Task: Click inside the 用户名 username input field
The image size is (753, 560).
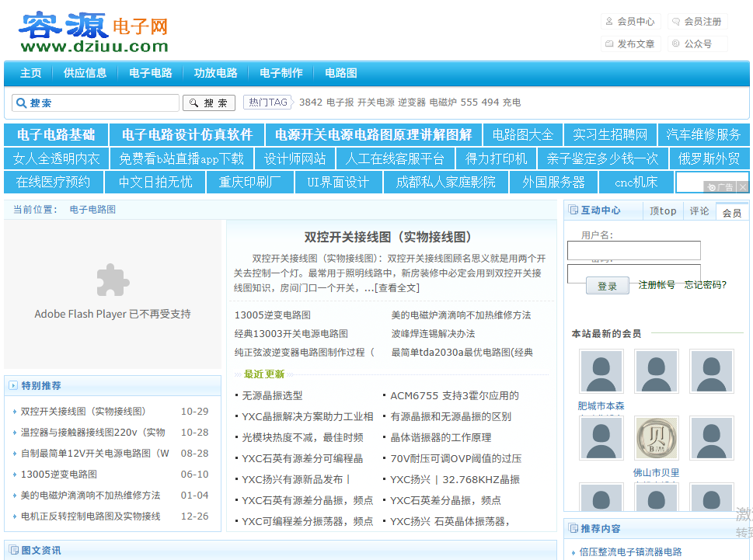Action: tap(633, 250)
